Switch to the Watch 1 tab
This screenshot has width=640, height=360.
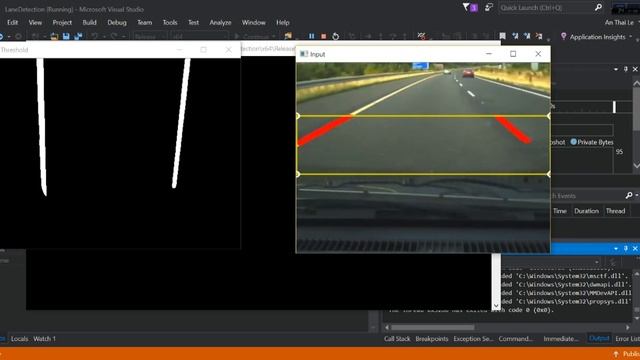tap(44, 339)
